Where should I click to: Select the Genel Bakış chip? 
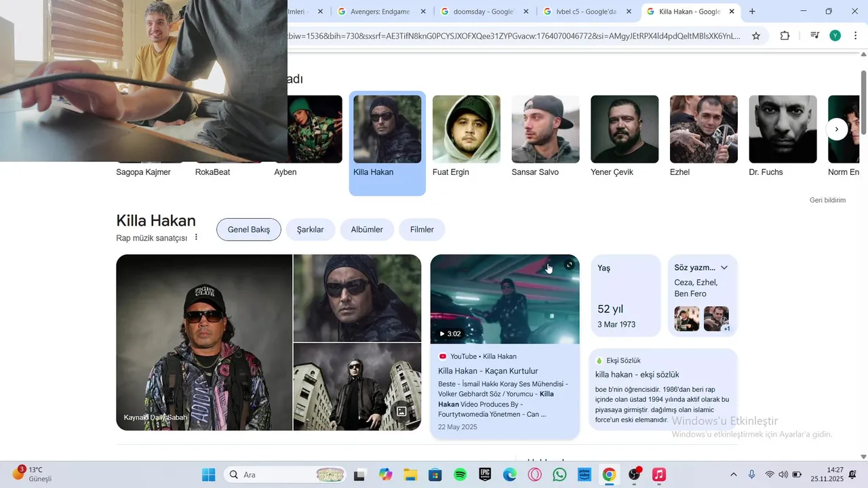(249, 230)
